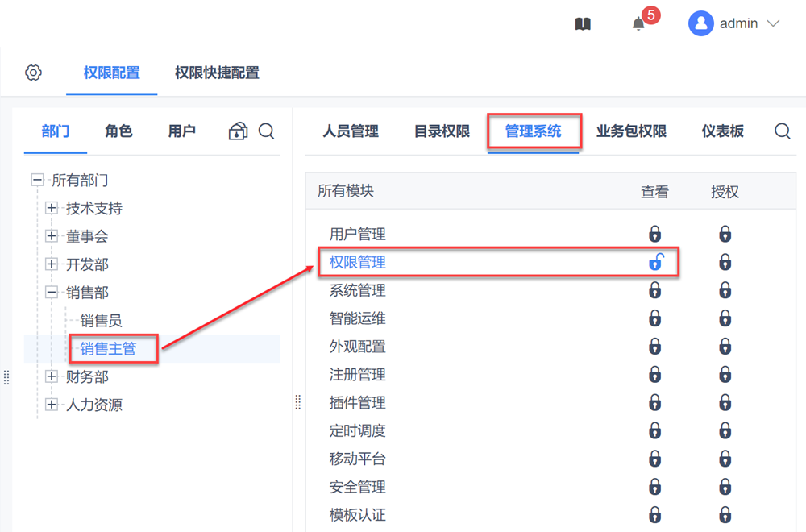Open the admin account dropdown arrow
Image resolution: width=806 pixels, height=532 pixels.
tap(773, 24)
